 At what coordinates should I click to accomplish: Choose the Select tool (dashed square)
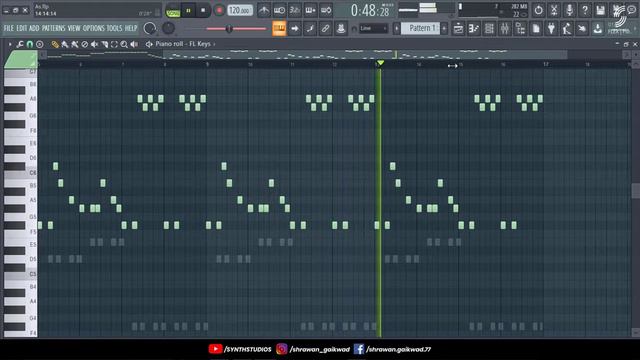point(114,44)
